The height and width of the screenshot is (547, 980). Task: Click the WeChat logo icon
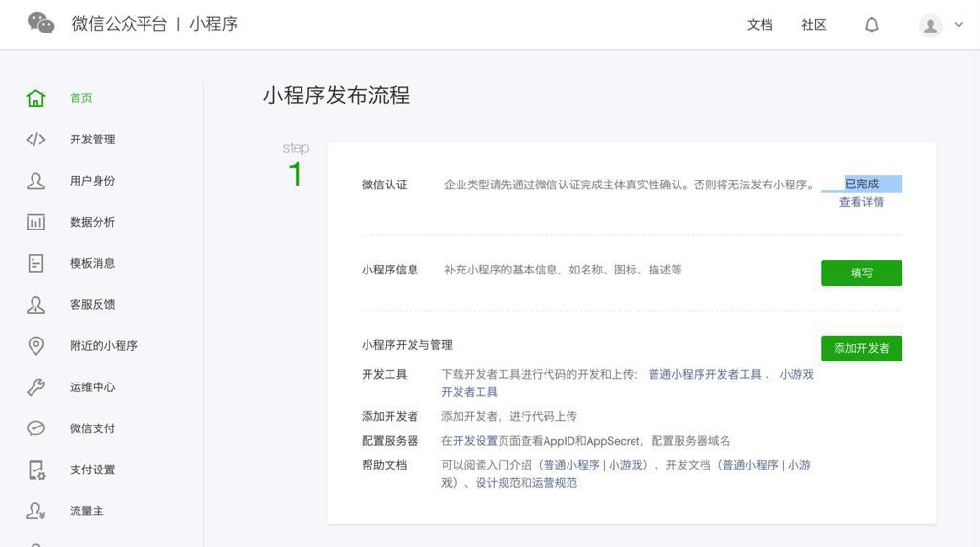click(x=40, y=23)
